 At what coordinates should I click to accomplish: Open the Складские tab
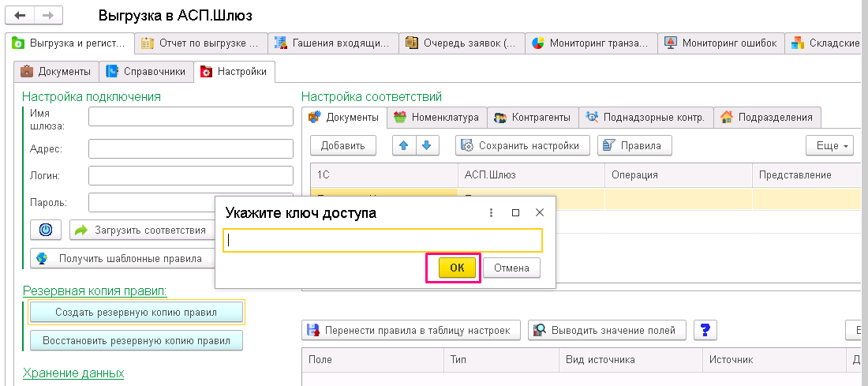825,43
